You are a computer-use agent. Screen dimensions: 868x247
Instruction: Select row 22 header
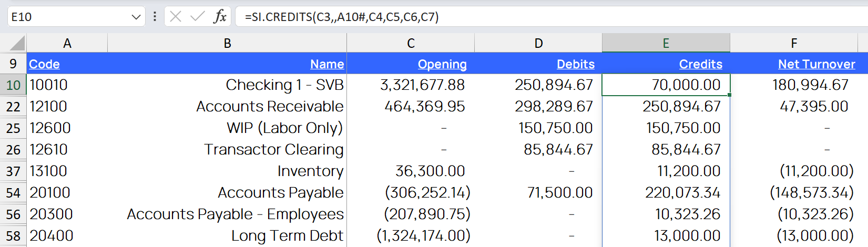pyautogui.click(x=13, y=107)
